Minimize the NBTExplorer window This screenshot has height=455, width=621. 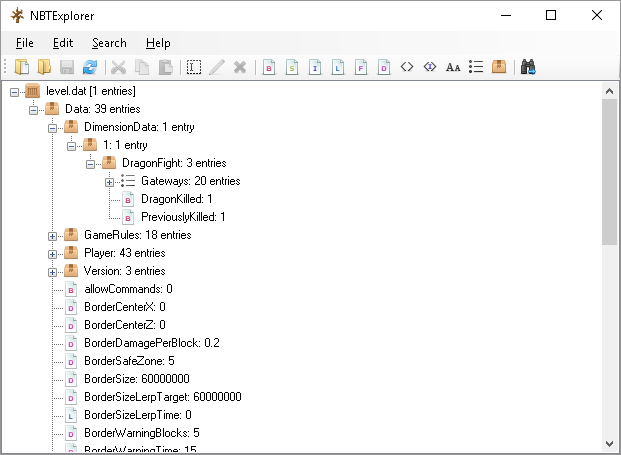point(506,15)
